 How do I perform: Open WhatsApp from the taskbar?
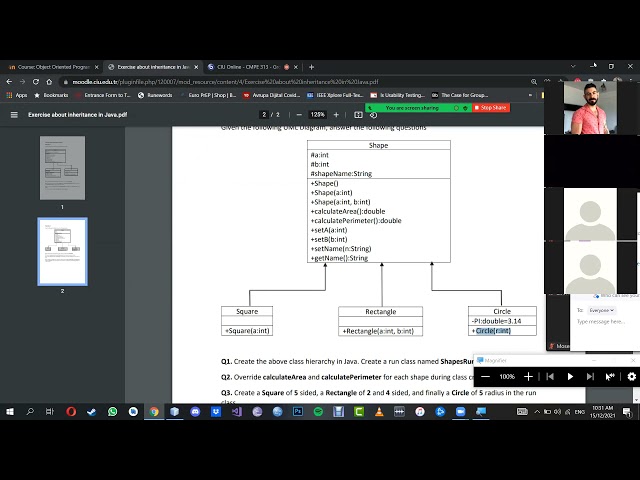point(112,412)
